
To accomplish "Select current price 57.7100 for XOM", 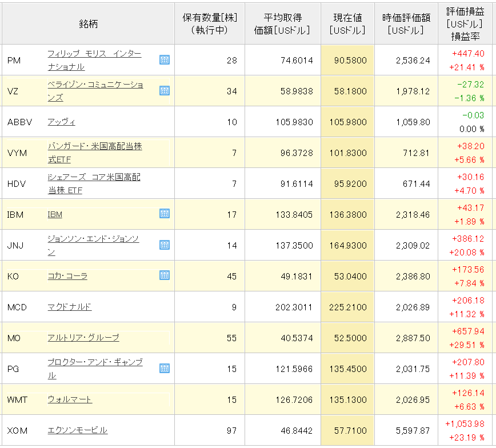I will [x=350, y=431].
